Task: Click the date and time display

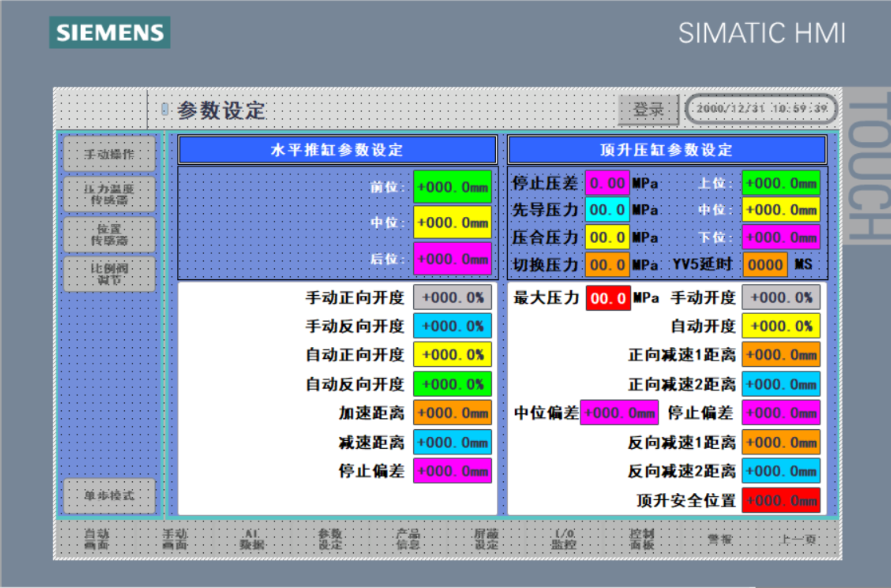Action: [761, 109]
